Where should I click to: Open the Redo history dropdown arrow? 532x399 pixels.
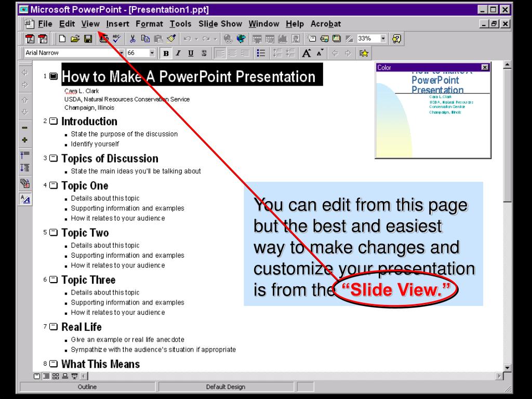[215, 39]
